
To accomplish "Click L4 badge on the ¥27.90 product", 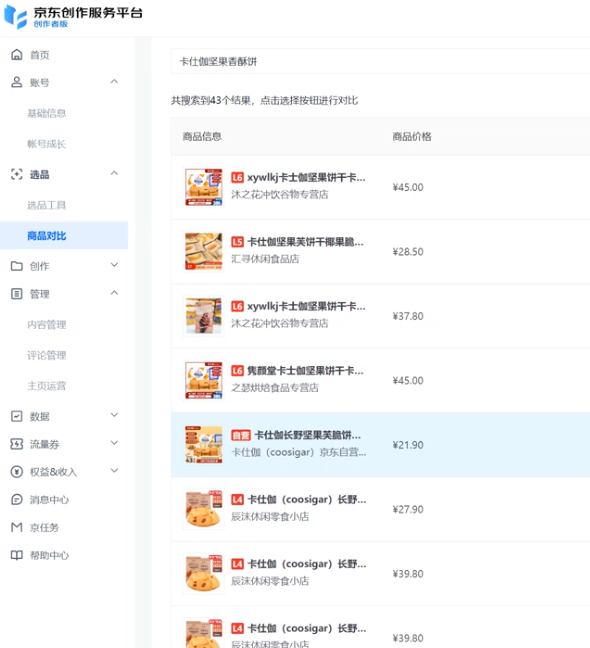I will pyautogui.click(x=237, y=500).
